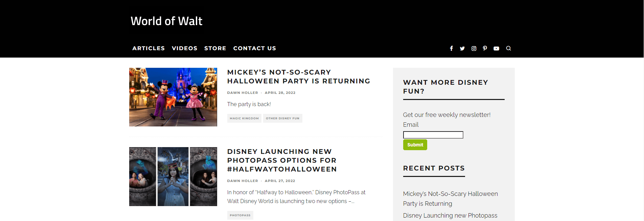Viewport: 644px width, 221px height.
Task: Click the Photopass category tag
Action: [x=240, y=215]
